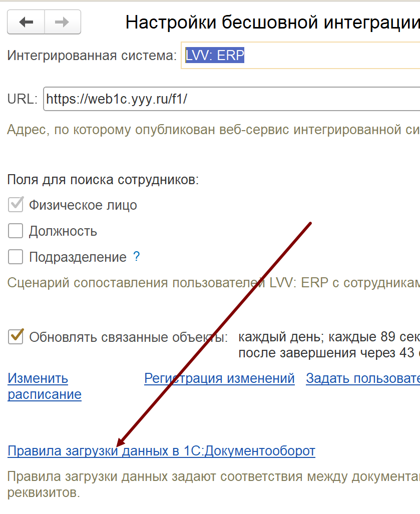420x514 pixels.
Task: Enable the Подразделение checkbox
Action: pos(16,257)
